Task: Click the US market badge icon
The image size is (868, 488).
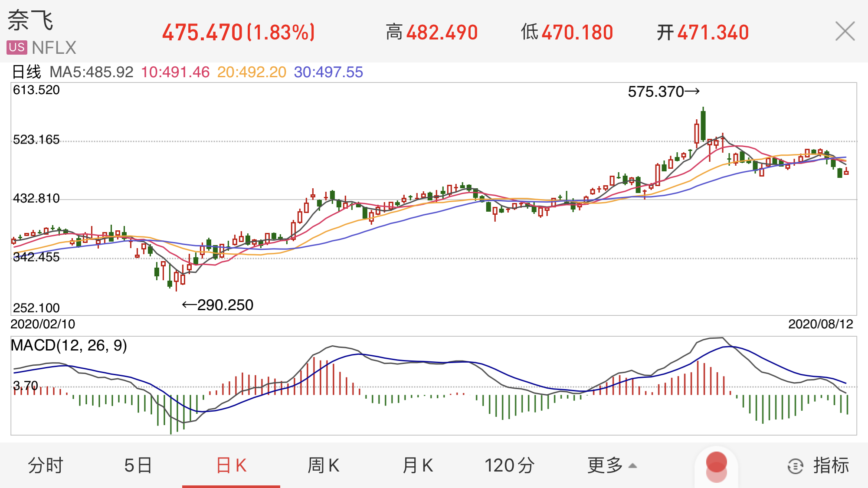Action: pos(17,47)
